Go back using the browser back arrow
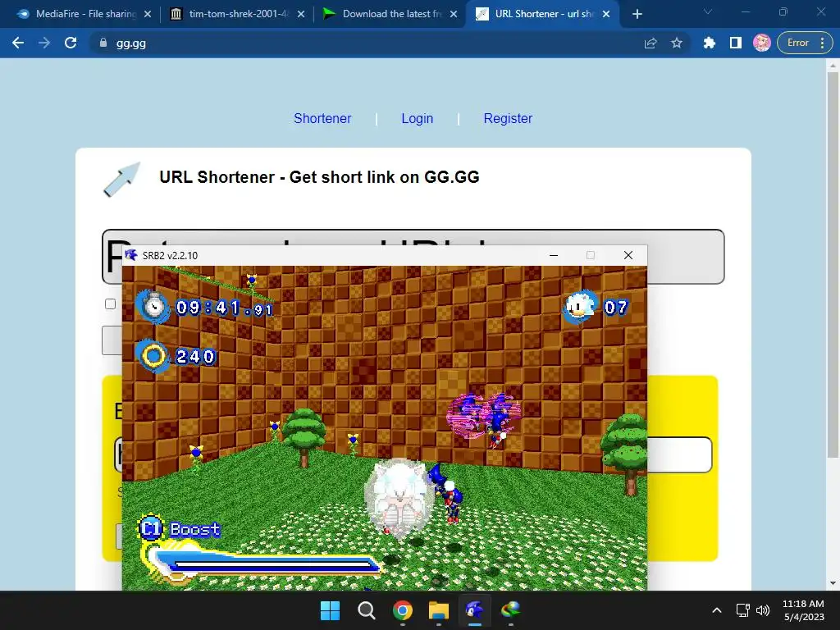Viewport: 840px width, 630px height. pyautogui.click(x=18, y=43)
